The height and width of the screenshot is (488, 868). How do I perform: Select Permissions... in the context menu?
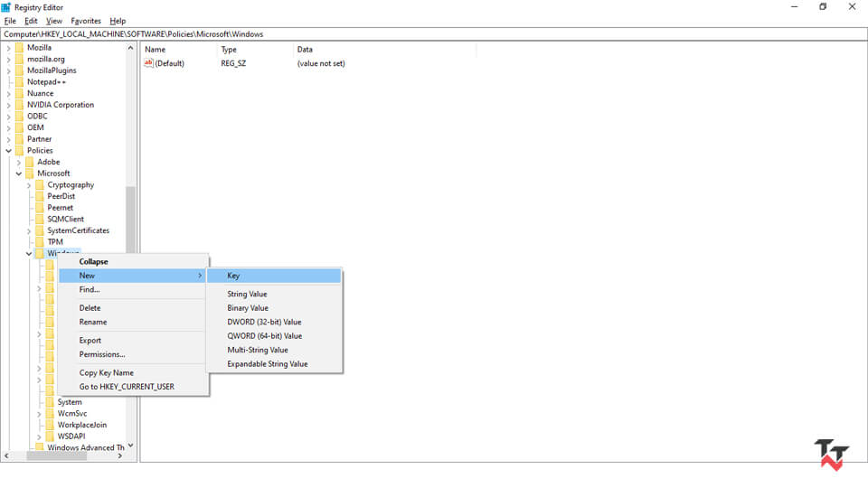[133, 354]
